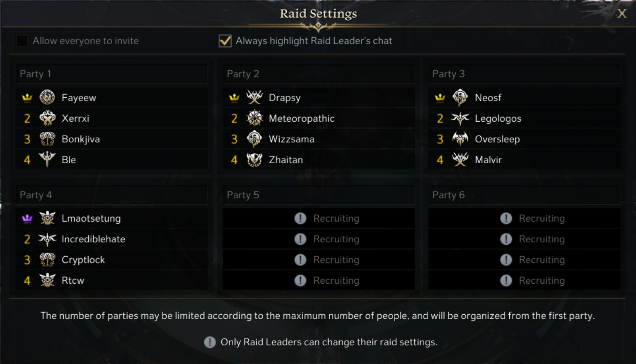Select player Incrediblehate in Party 4
Image resolution: width=636 pixels, height=364 pixels.
(93, 239)
